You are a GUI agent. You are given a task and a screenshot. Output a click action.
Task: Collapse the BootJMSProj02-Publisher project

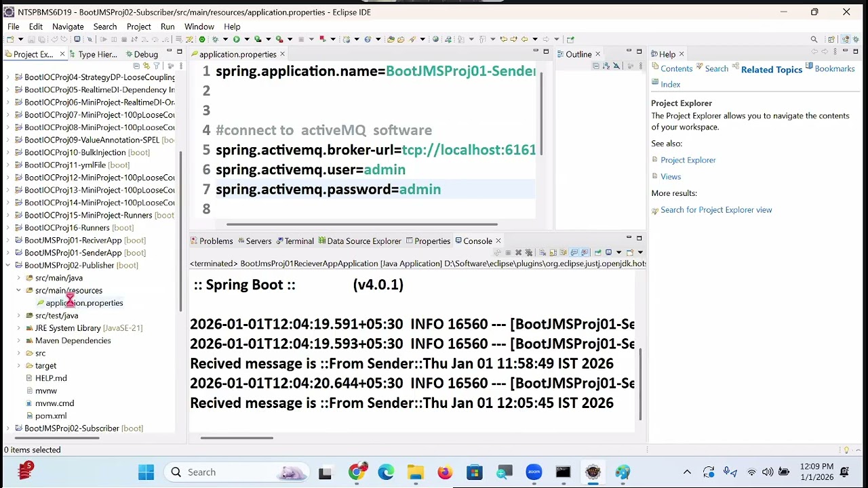coord(8,265)
